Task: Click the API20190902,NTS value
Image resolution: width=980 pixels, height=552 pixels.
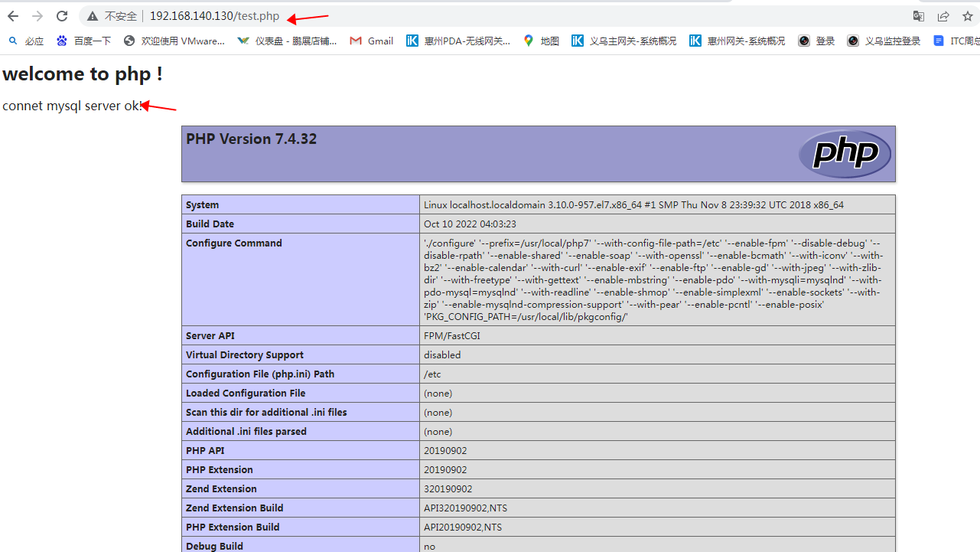Action: pos(463,527)
